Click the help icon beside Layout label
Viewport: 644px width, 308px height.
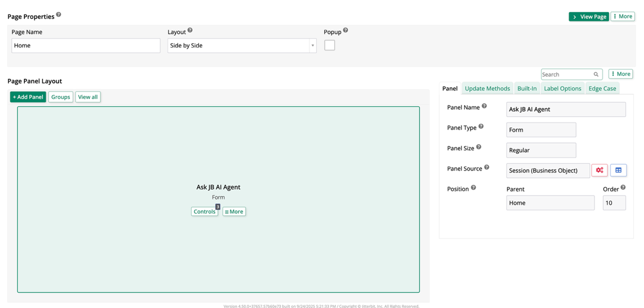190,31
